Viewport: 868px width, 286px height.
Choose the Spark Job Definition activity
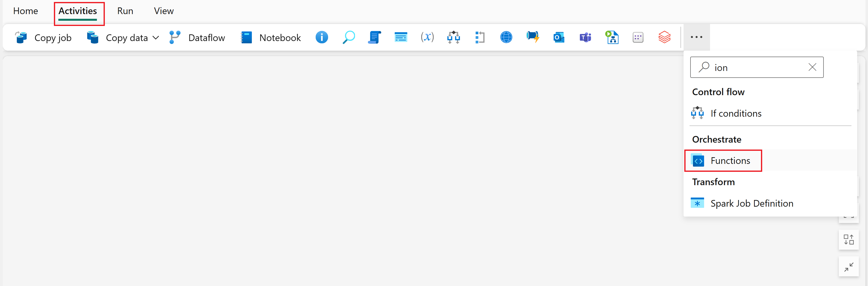point(752,203)
